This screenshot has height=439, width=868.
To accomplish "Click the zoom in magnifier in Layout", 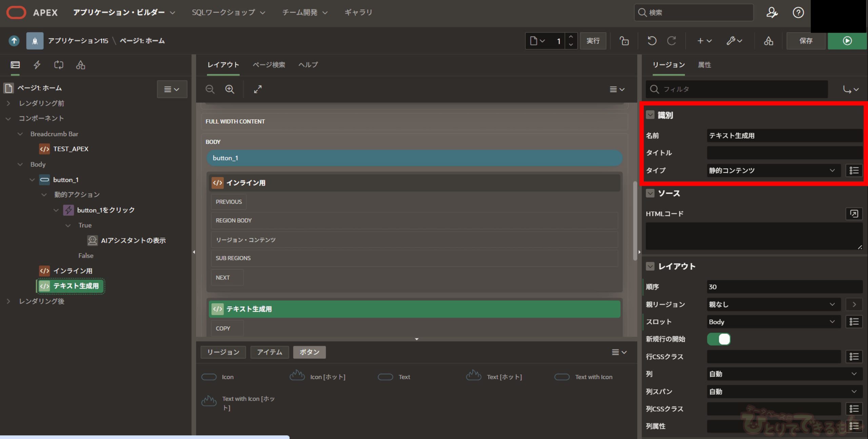I will (x=230, y=89).
